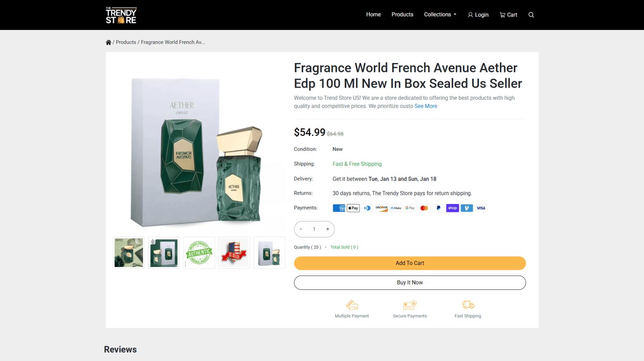Select the Authentic badge thumbnail
The height and width of the screenshot is (361, 644).
click(x=199, y=253)
